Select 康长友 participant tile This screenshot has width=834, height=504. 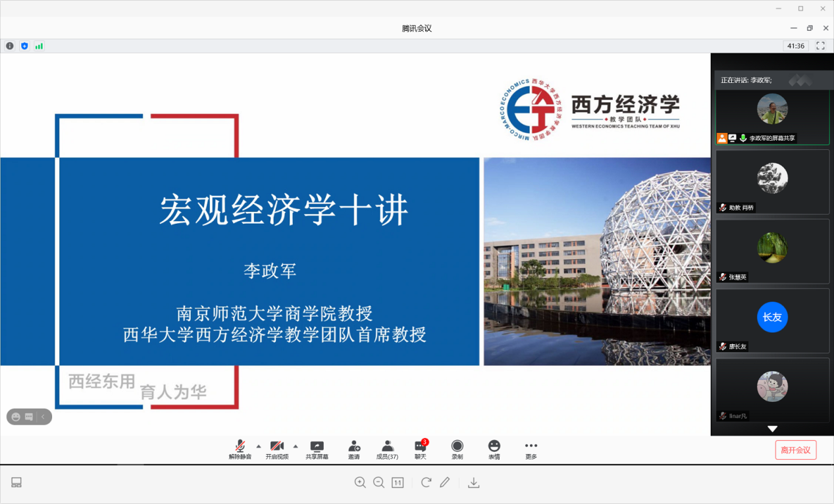(772, 320)
